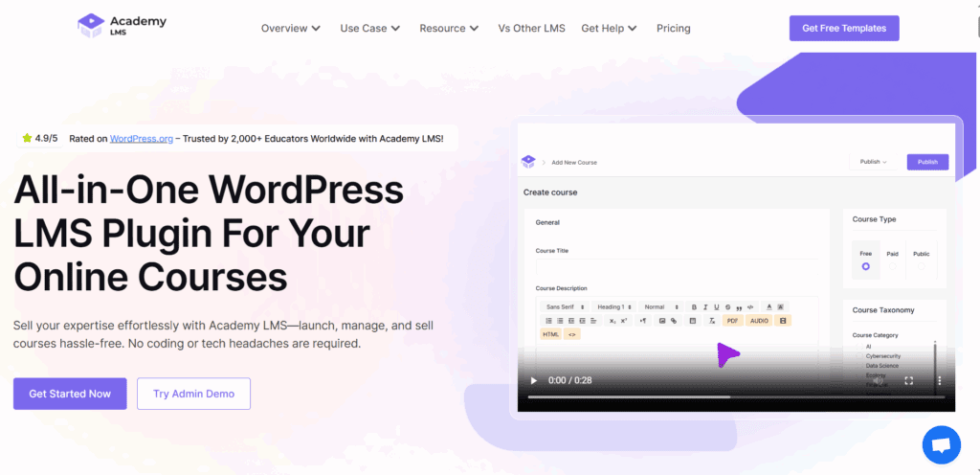This screenshot has width=980, height=475.
Task: Click the course builder home icon
Action: [528, 162]
